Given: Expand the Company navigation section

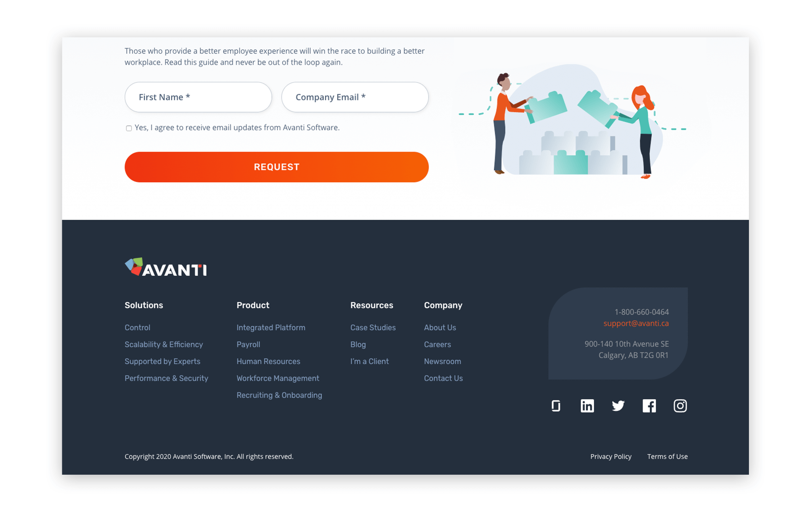Looking at the screenshot, I should (443, 305).
